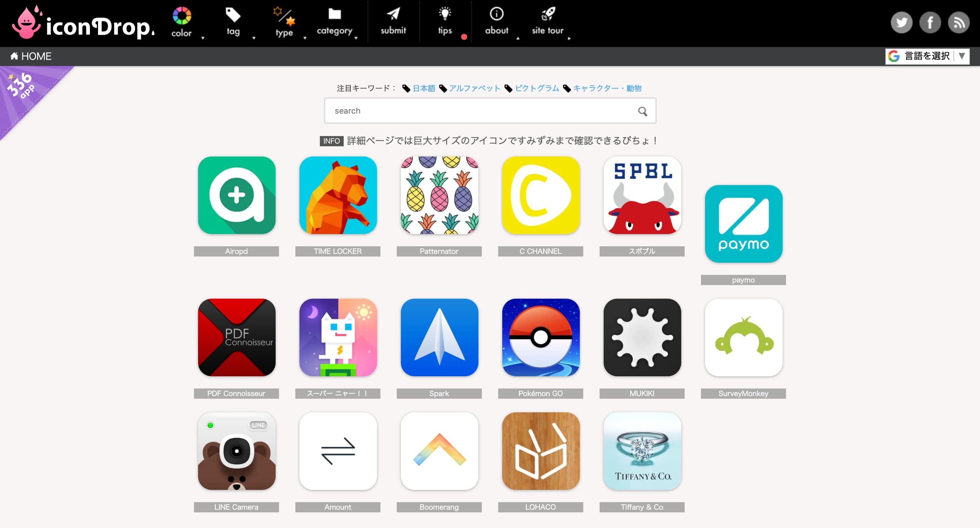Go to HOME breadcrumb link
The width and height of the screenshot is (980, 528).
(31, 56)
